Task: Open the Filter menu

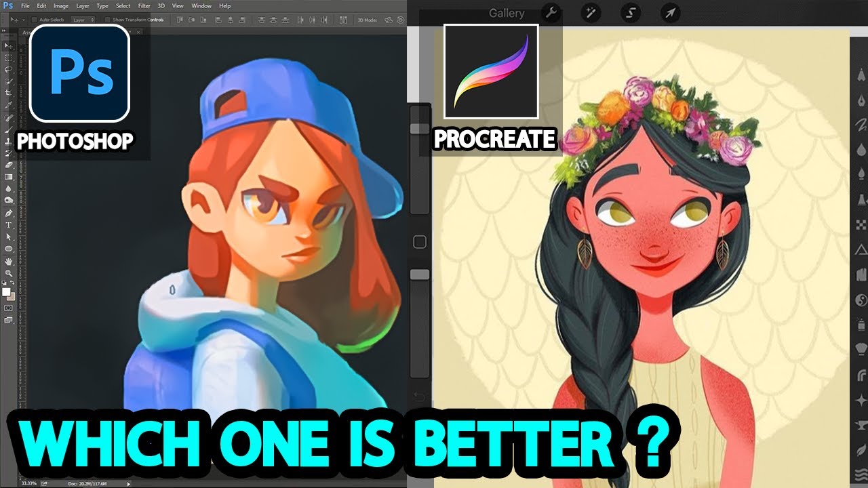Action: (144, 5)
